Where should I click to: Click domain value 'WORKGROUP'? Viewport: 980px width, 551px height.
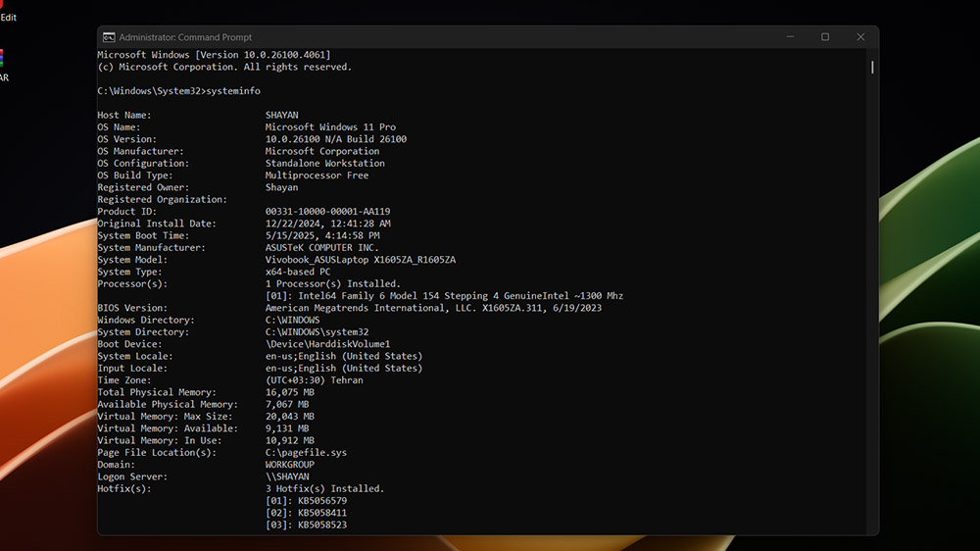290,465
